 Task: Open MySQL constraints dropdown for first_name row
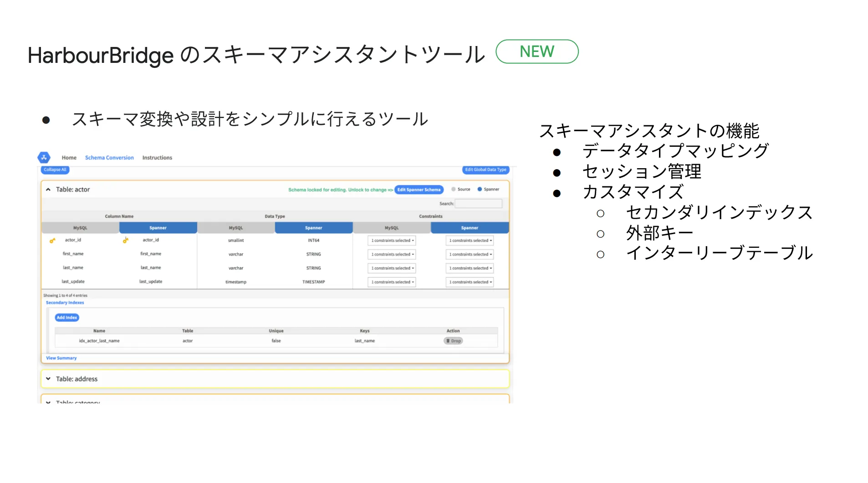392,254
